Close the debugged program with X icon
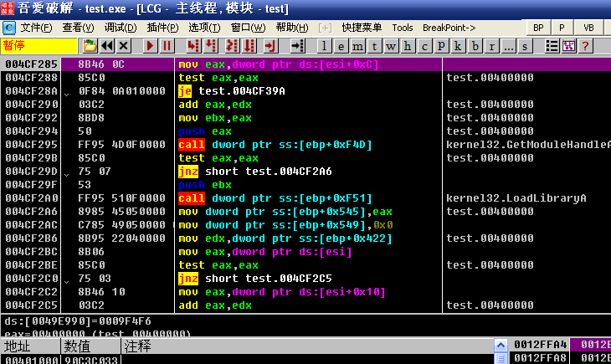 coord(124,46)
